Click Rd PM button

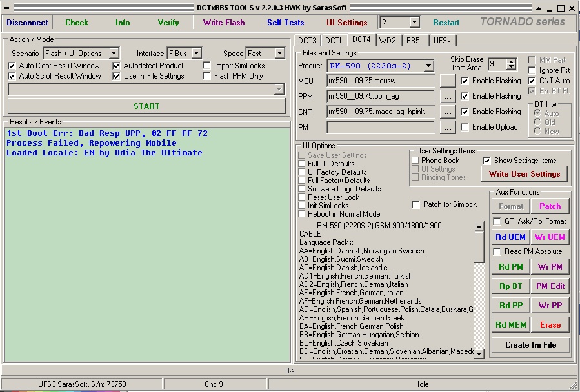[511, 267]
